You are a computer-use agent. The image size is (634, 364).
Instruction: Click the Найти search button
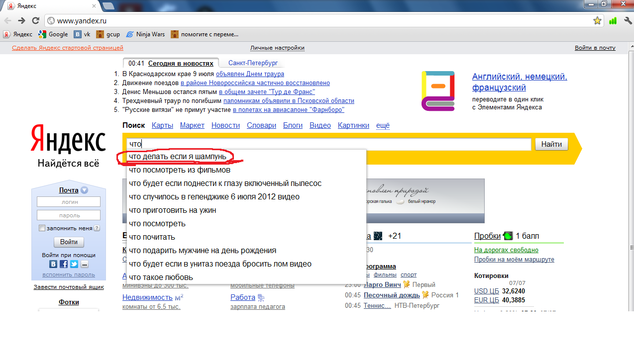click(551, 144)
